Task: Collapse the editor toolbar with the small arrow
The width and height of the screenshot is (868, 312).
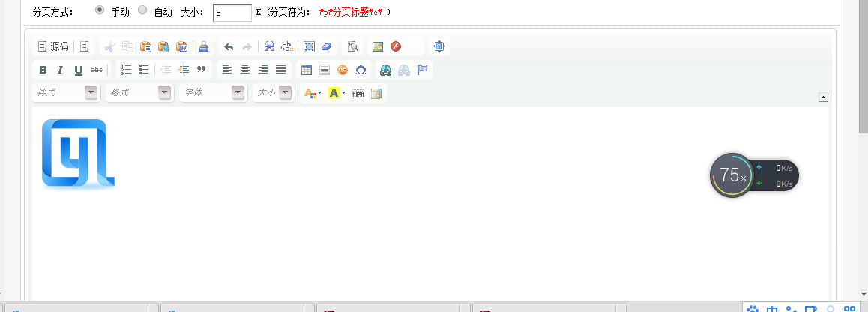Action: (x=823, y=97)
